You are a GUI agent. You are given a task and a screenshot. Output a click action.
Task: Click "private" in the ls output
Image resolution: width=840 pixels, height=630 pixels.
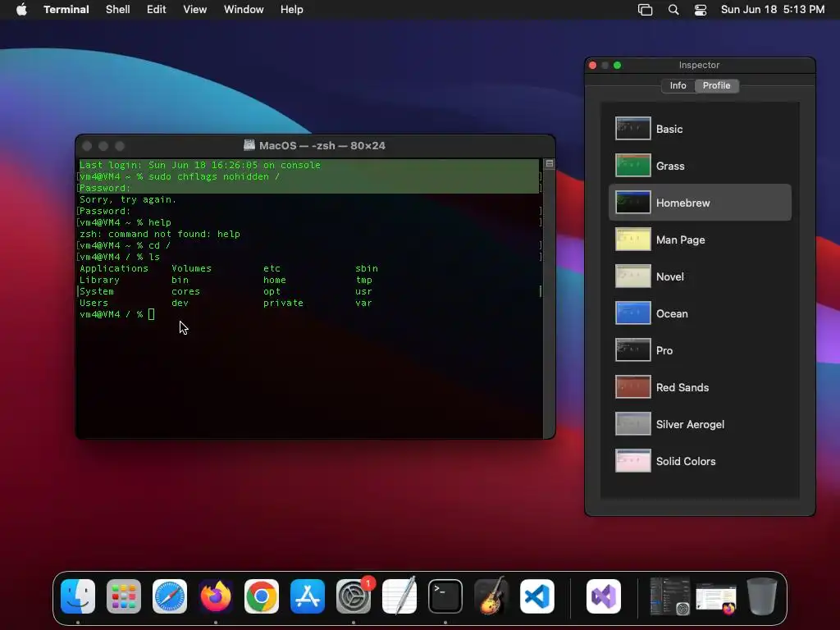pos(283,304)
